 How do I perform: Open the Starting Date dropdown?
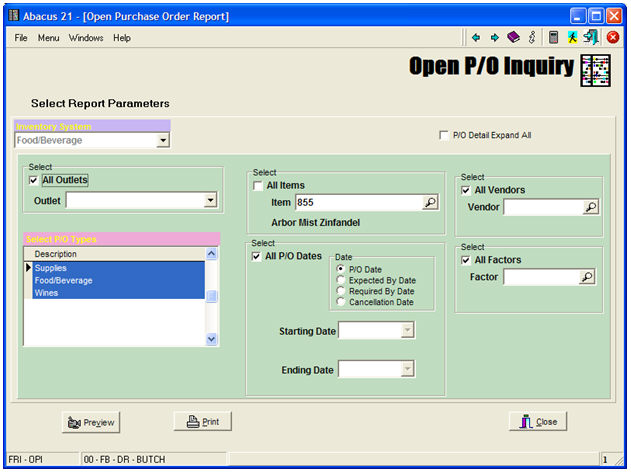click(x=406, y=330)
